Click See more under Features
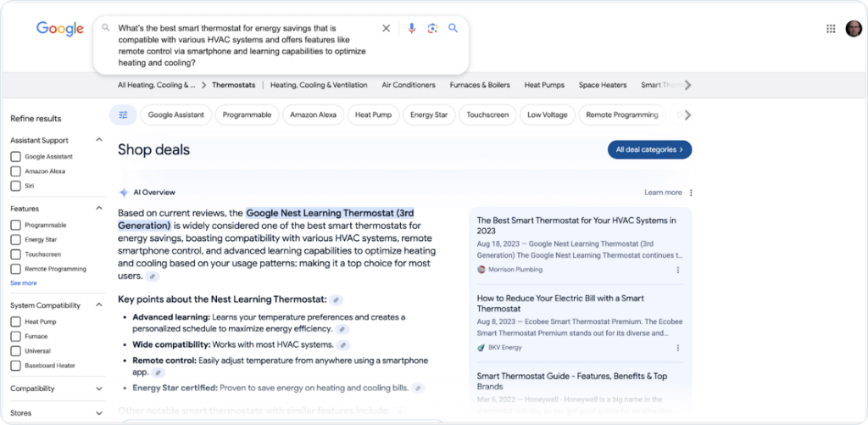Viewport: 868px width, 425px height. [24, 282]
